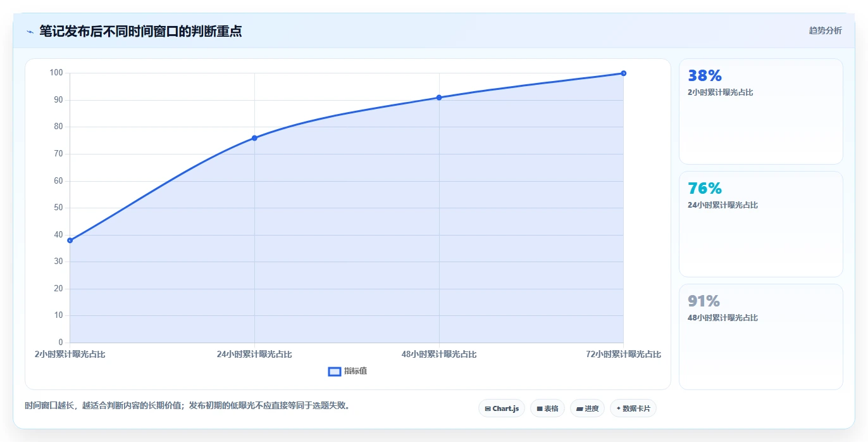Image resolution: width=868 pixels, height=442 pixels.
Task: Click the trend icon beside the title
Action: pos(30,31)
